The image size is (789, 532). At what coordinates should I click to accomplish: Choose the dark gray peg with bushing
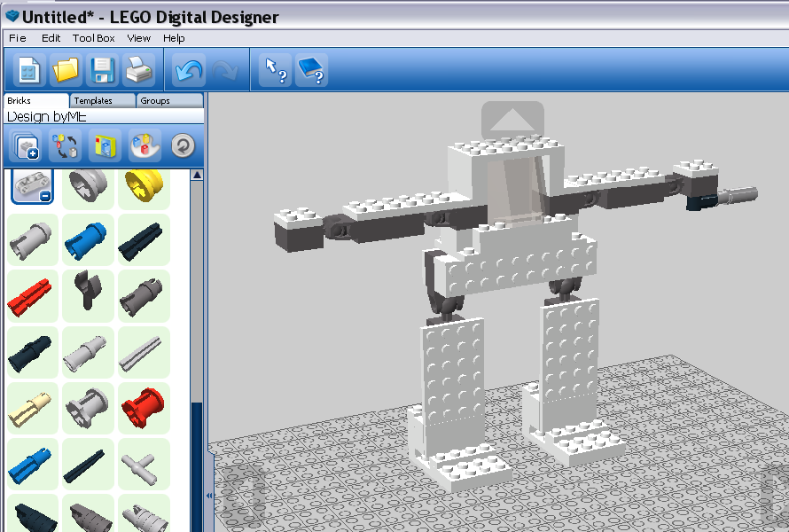(x=144, y=296)
